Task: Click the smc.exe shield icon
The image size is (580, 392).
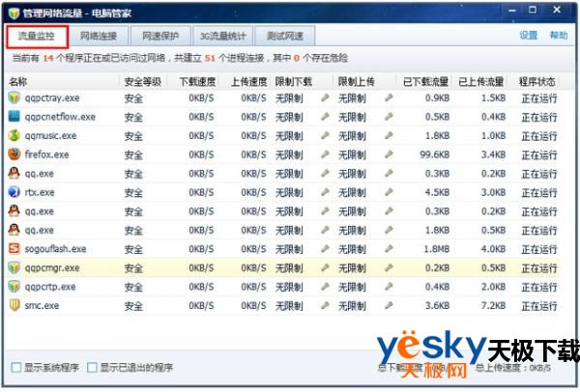Action: 14,305
